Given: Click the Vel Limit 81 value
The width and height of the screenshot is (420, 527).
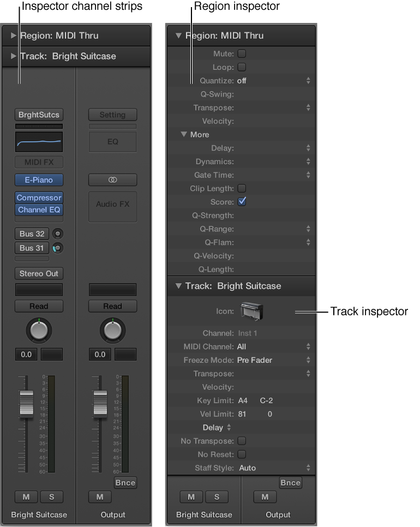Looking at the screenshot, I should pos(242,414).
